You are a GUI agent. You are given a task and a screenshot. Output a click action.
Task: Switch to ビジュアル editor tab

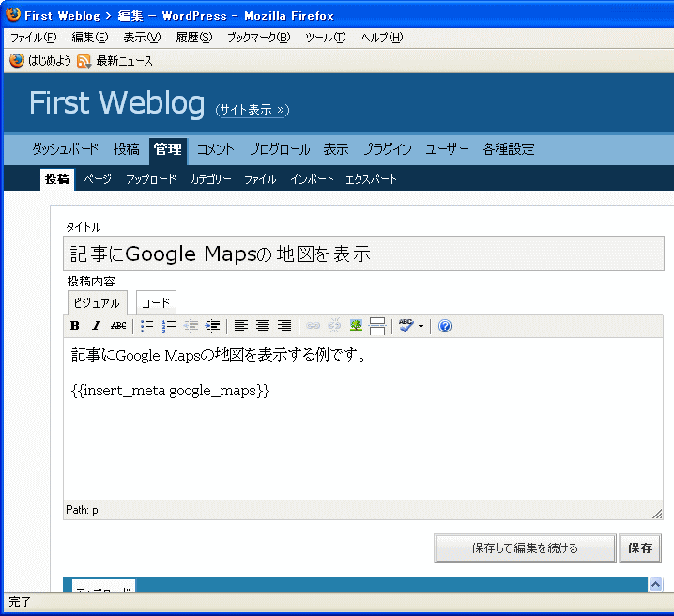[x=97, y=303]
